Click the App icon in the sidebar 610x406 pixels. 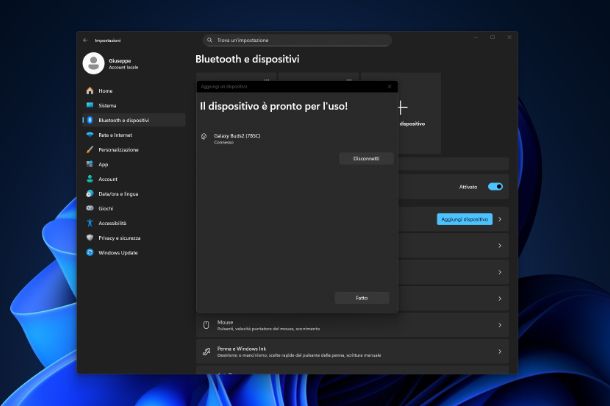pyautogui.click(x=89, y=164)
